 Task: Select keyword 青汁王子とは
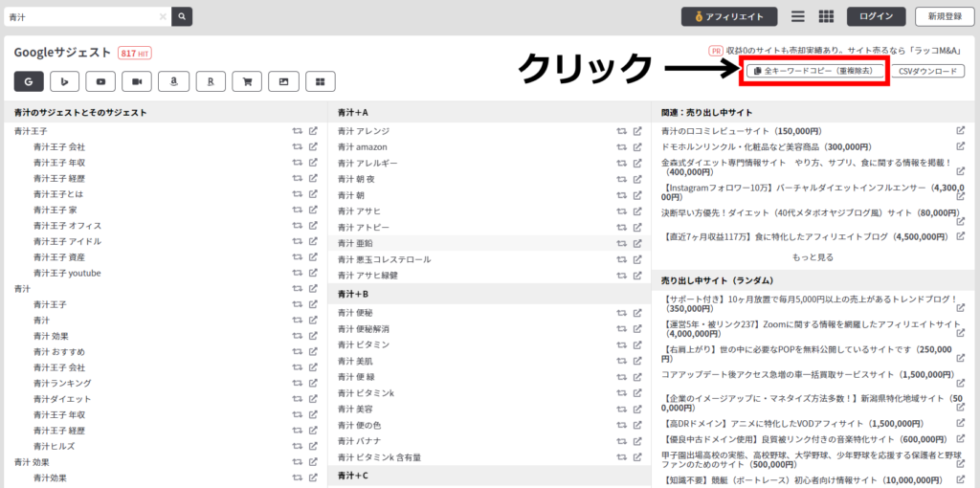[x=58, y=194]
